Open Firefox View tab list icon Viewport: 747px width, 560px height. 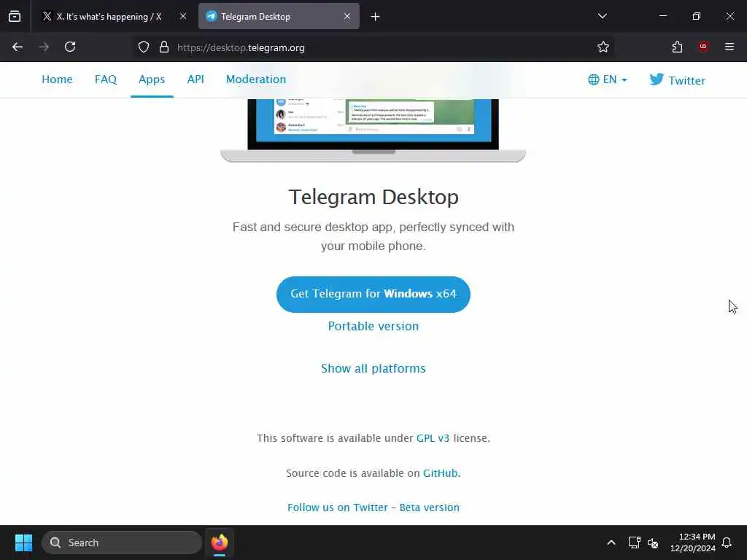click(15, 16)
